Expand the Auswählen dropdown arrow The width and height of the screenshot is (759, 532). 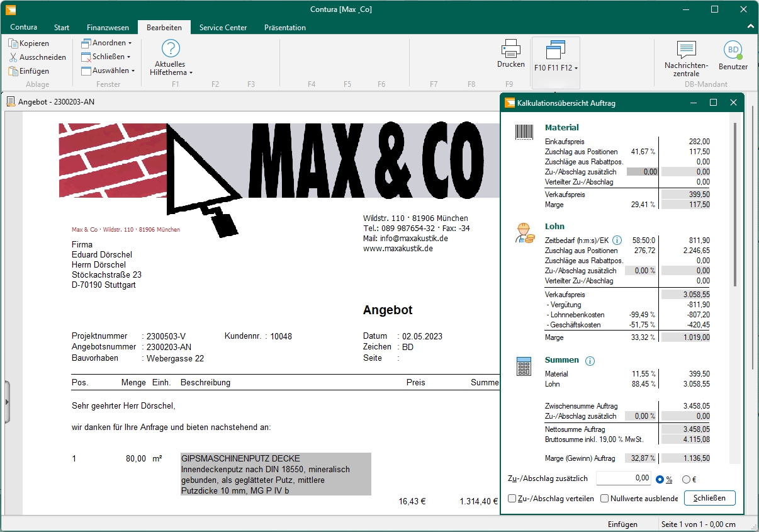tap(133, 71)
